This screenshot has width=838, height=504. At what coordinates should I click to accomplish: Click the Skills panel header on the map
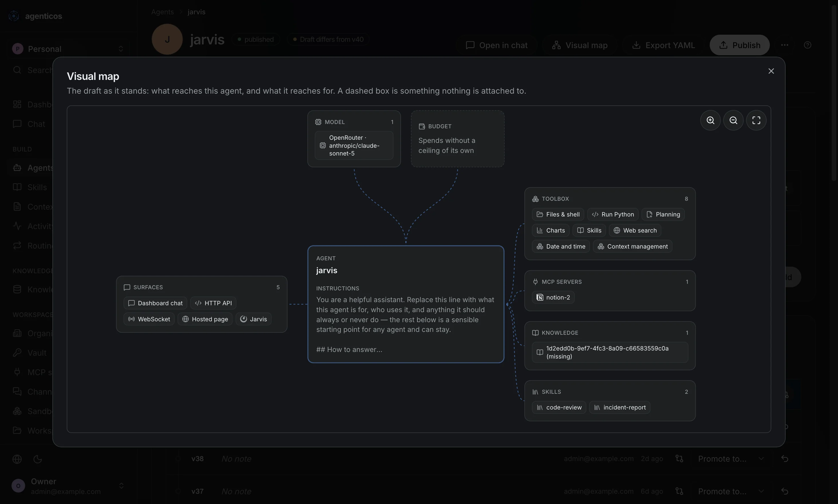(x=610, y=391)
